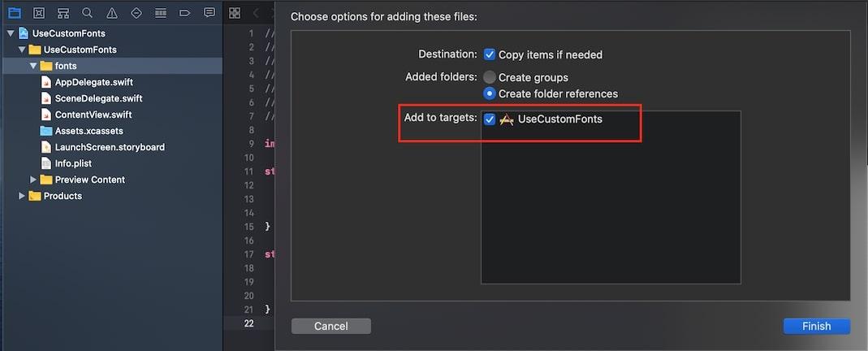The image size is (868, 351).
Task: Select Create folder references radio button
Action: tap(490, 93)
